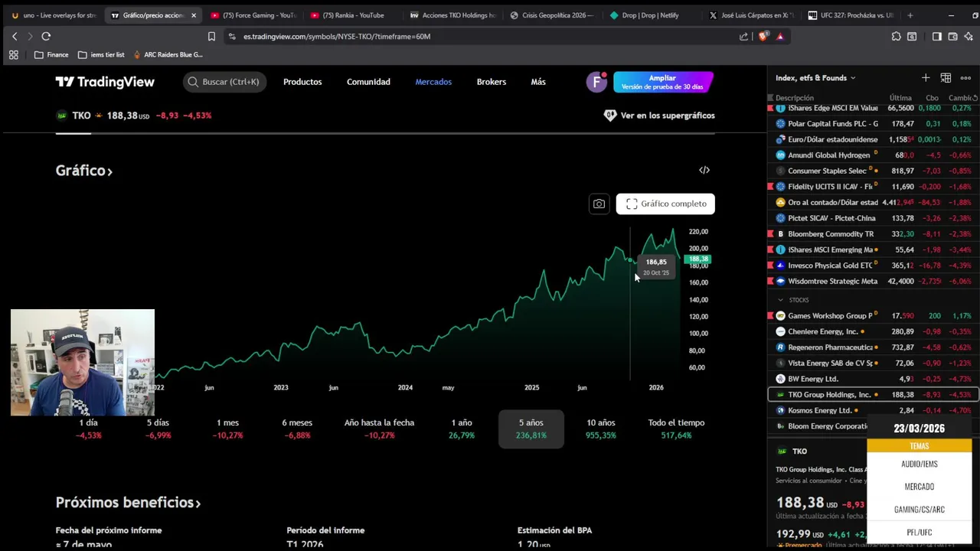Toggle the flag on Games Workshop Group row
Screen dimensions: 980x551
(770, 315)
